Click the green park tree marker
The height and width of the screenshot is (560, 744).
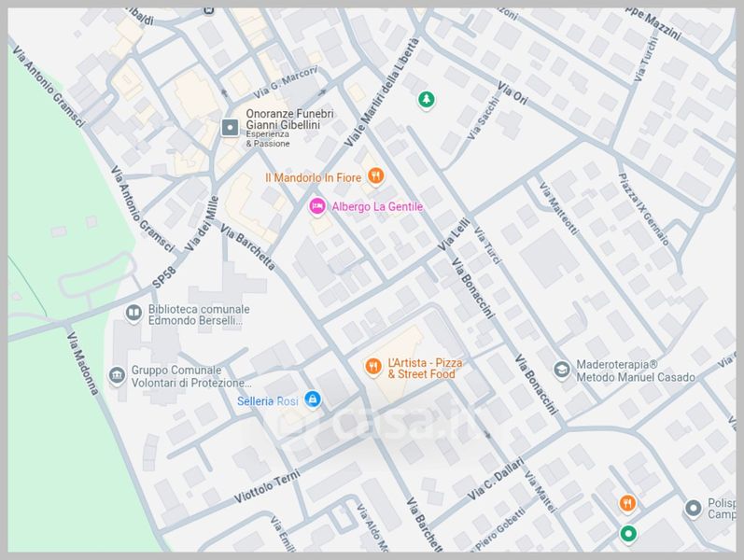point(427,99)
